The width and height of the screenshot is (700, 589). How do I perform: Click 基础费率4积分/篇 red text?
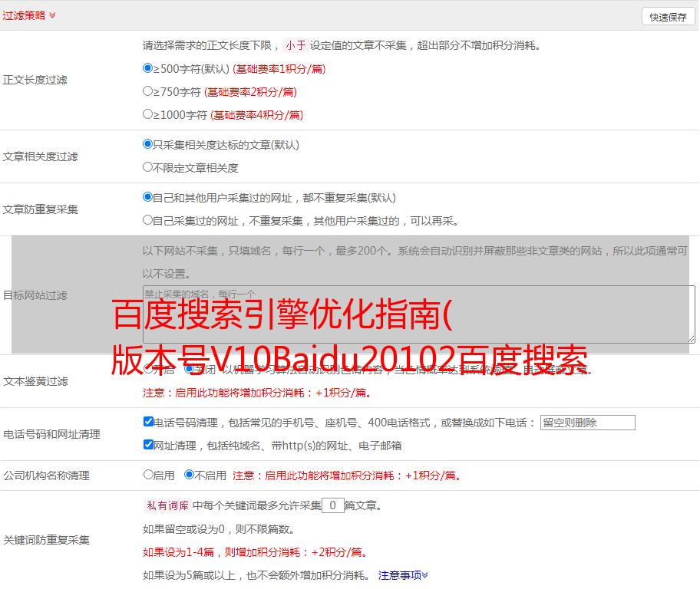click(256, 115)
